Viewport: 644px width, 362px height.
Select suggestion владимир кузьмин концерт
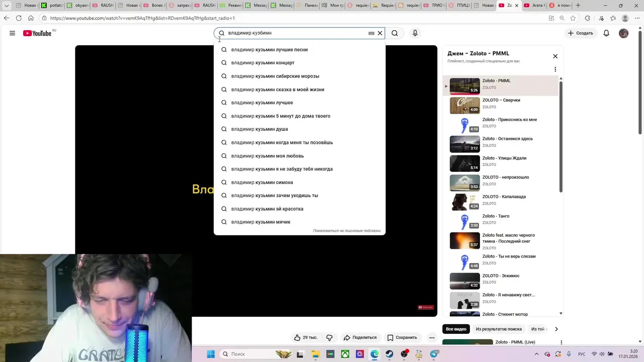(299, 63)
